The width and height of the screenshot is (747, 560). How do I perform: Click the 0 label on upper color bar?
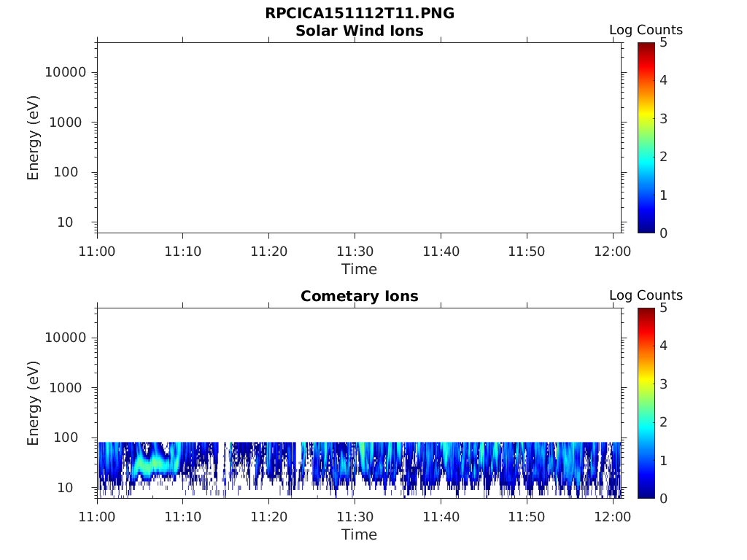[663, 233]
